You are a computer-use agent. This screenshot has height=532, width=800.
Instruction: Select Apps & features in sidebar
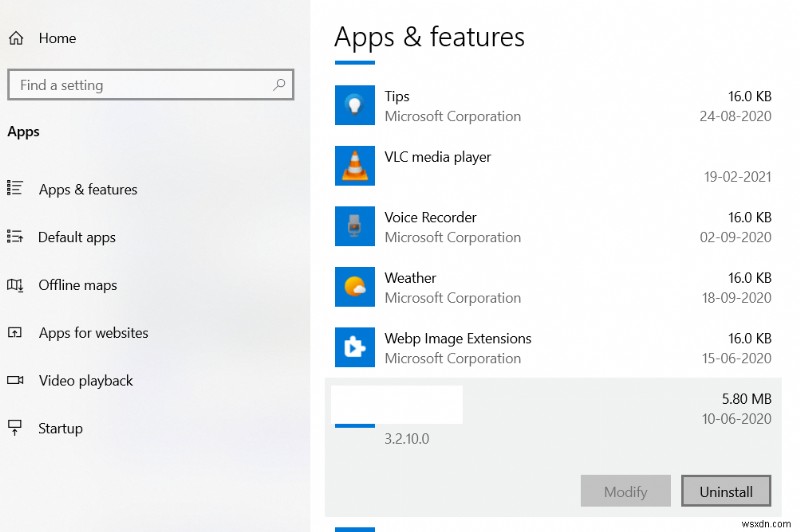tap(88, 189)
